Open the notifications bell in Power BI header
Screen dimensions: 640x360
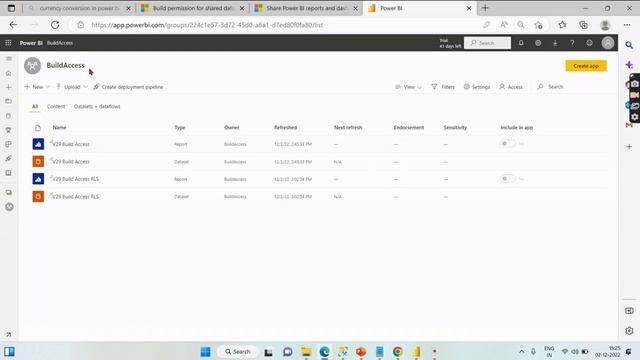[x=521, y=43]
